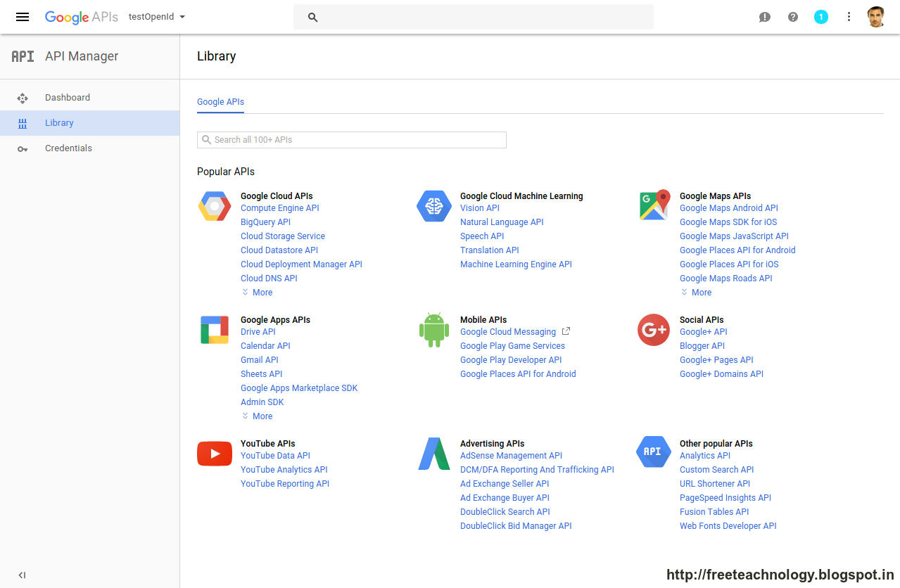Image resolution: width=900 pixels, height=588 pixels.
Task: Open the hamburger navigation menu
Action: click(23, 17)
